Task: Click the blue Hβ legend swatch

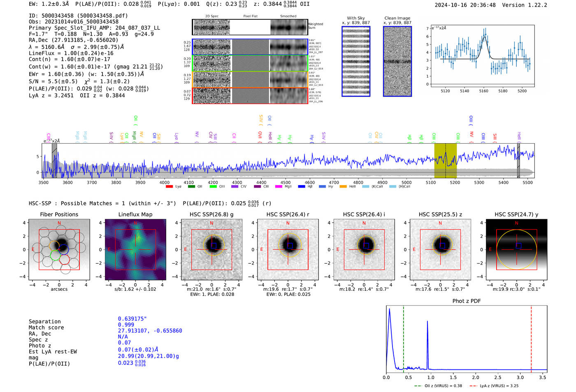Action: click(x=302, y=186)
